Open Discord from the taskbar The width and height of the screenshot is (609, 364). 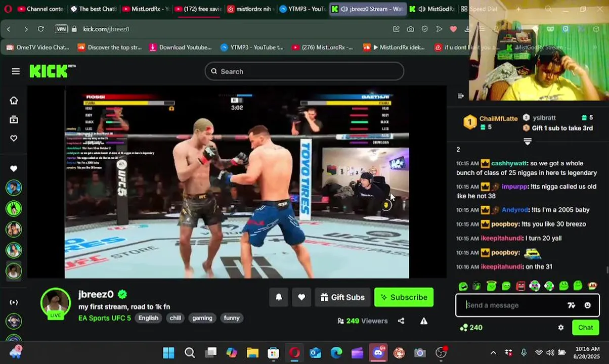378,353
